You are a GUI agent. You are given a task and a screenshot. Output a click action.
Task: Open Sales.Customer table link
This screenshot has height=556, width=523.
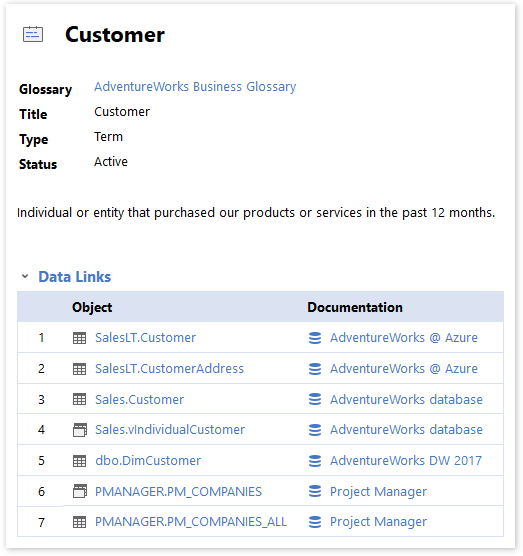139,400
